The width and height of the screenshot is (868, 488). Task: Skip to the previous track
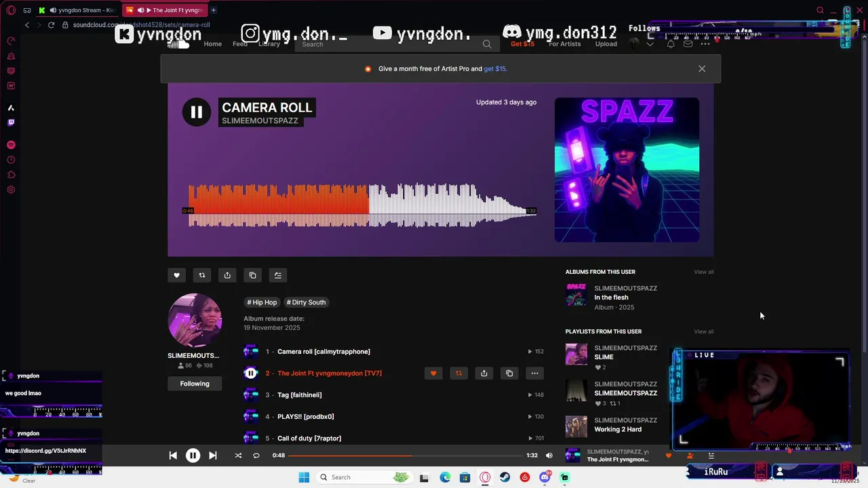click(x=173, y=455)
